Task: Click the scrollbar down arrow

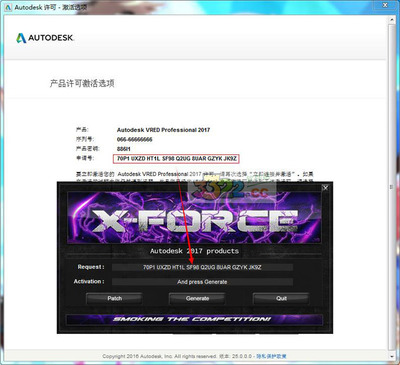Action: pyautogui.click(x=392, y=356)
